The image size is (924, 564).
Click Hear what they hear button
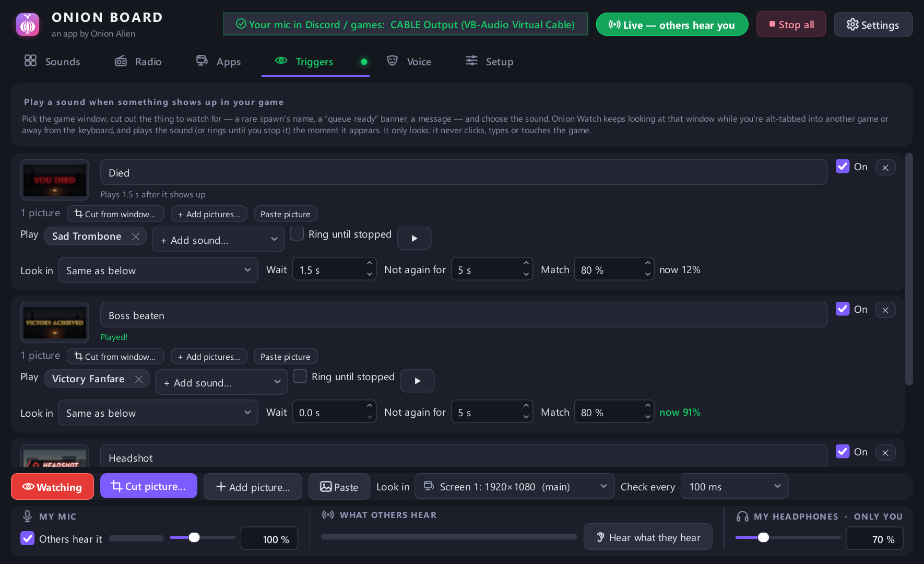click(x=648, y=537)
